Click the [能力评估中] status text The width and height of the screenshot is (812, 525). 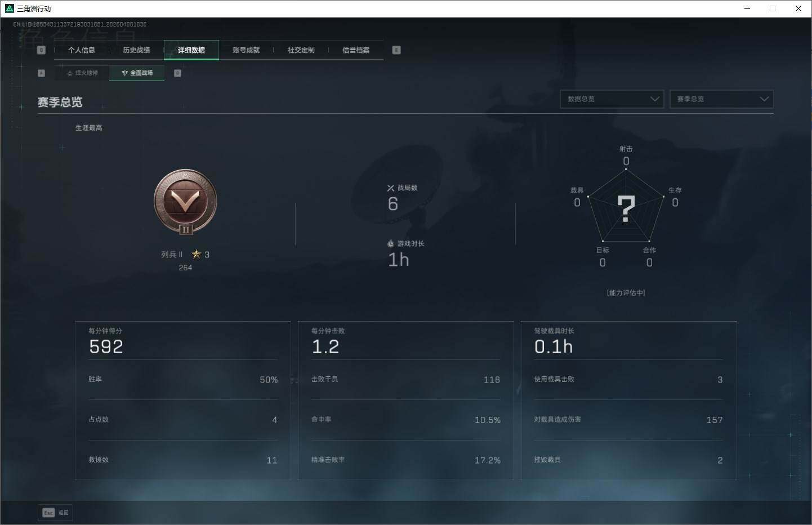click(626, 293)
